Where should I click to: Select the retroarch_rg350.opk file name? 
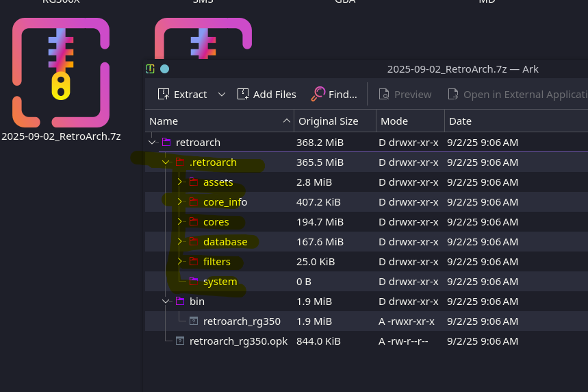coord(238,342)
